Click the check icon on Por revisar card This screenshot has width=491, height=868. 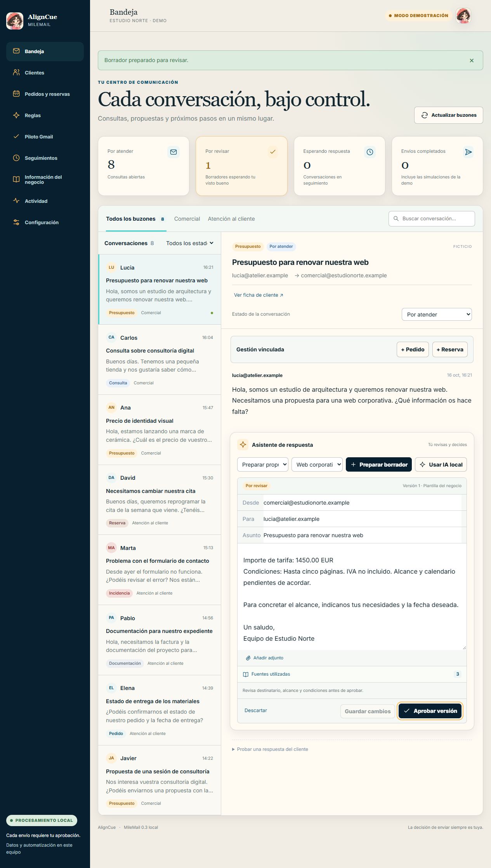click(x=273, y=152)
